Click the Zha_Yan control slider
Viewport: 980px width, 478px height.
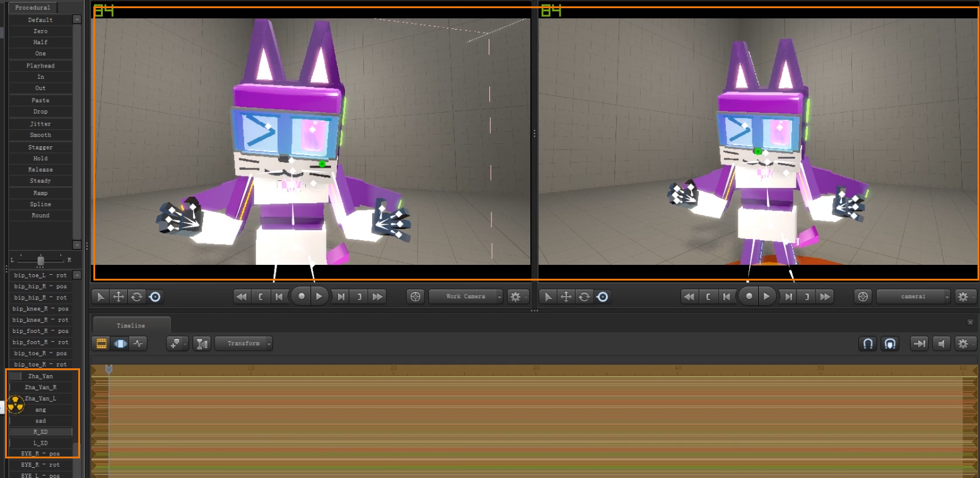[40, 376]
